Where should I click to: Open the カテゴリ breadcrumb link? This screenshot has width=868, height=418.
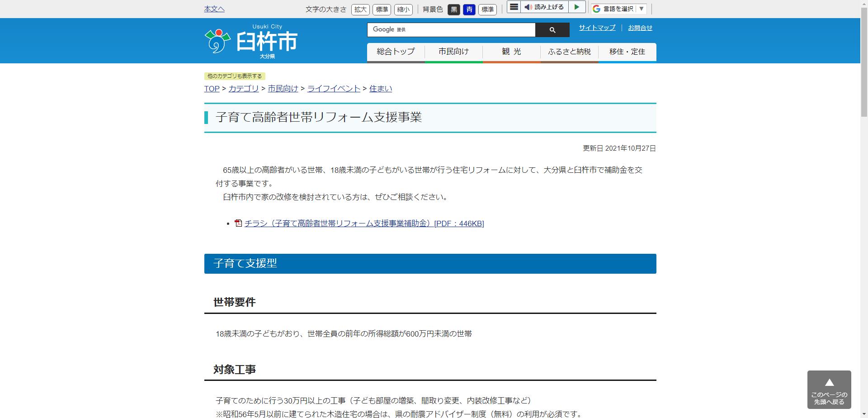click(x=244, y=89)
